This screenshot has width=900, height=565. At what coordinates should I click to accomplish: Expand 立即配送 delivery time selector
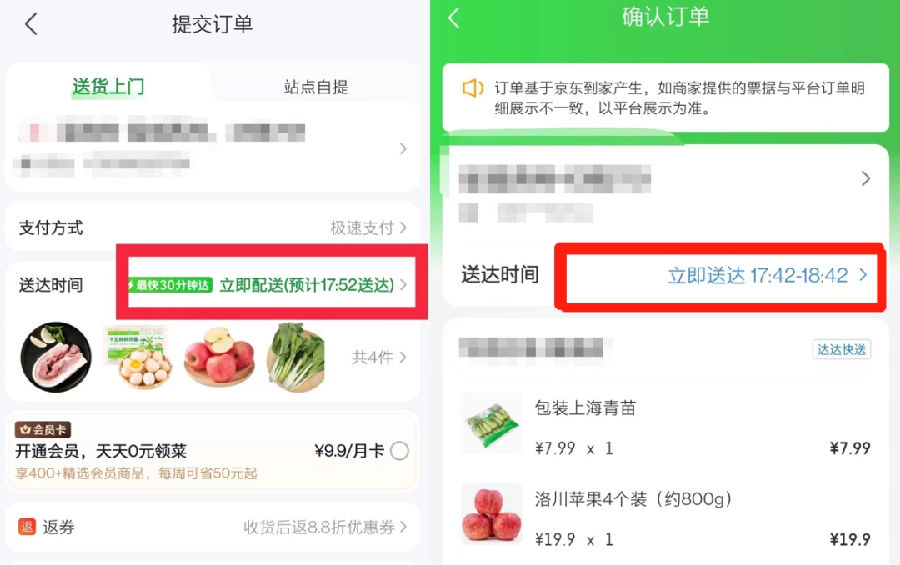click(x=313, y=285)
